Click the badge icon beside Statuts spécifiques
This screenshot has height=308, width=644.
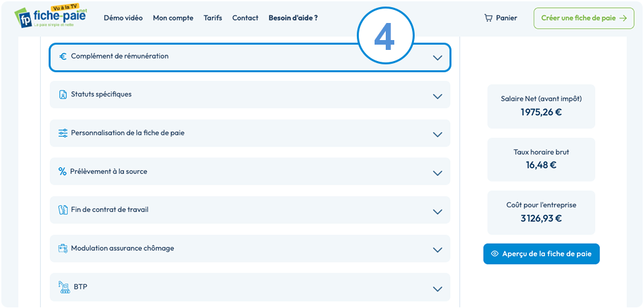click(x=62, y=95)
